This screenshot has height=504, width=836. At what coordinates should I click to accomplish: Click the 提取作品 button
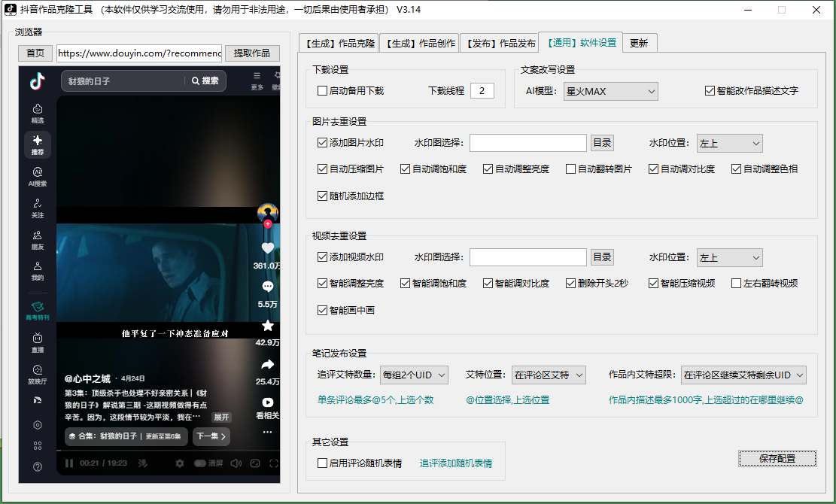coord(251,53)
